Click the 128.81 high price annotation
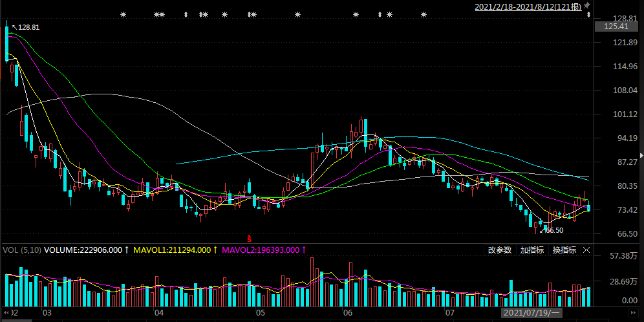 tap(29, 27)
